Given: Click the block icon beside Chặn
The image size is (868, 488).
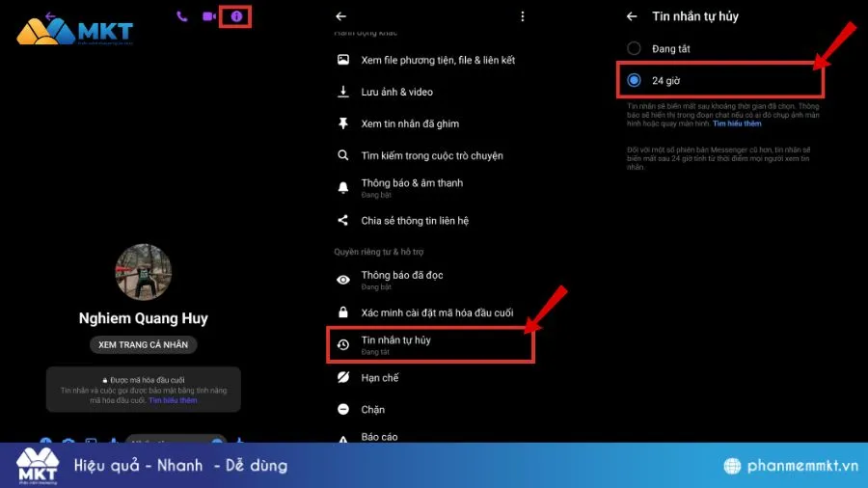Looking at the screenshot, I should [x=343, y=410].
